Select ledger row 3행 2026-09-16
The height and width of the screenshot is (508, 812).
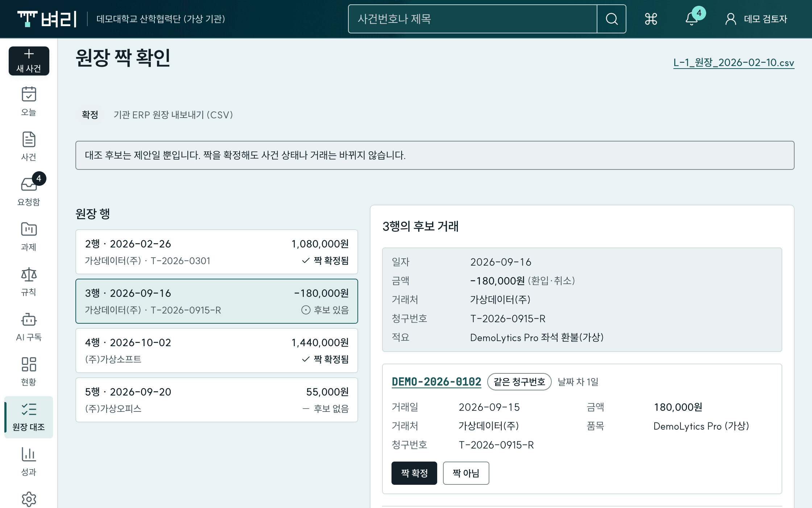[217, 301]
